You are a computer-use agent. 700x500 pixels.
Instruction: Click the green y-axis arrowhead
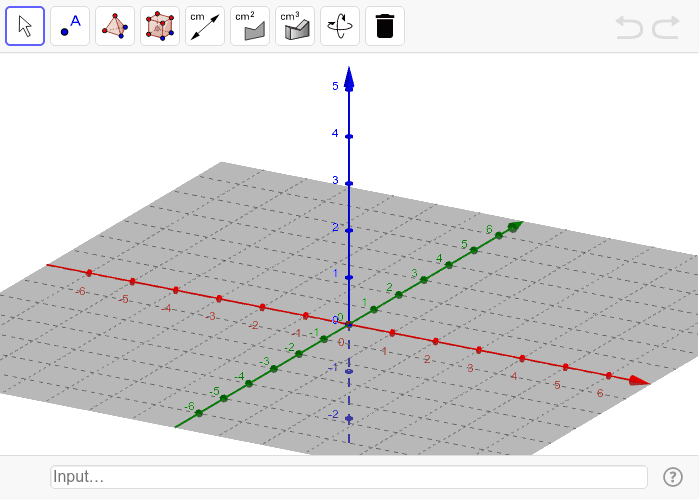point(515,226)
